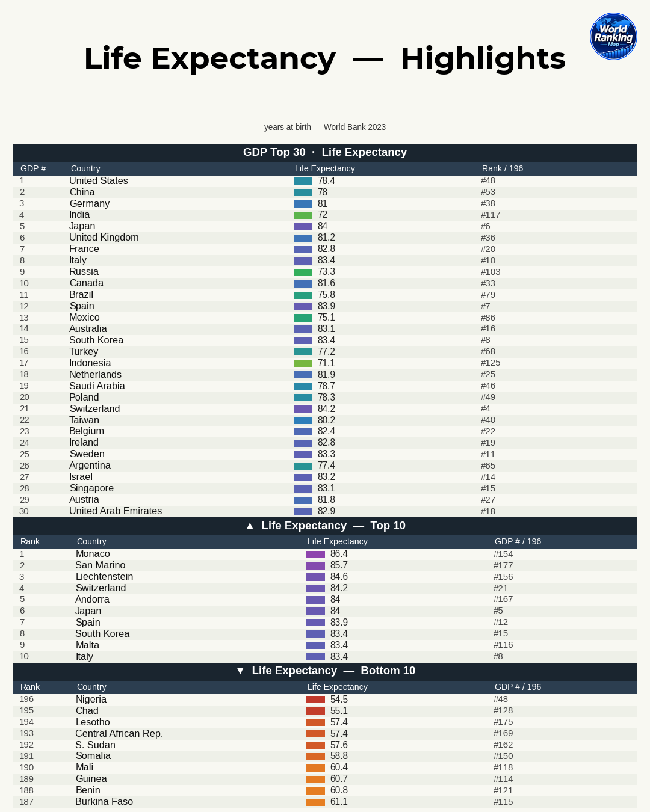This screenshot has width=650, height=812.
Task: Click Central African Rep. in Bottom 10
Action: click(x=119, y=734)
